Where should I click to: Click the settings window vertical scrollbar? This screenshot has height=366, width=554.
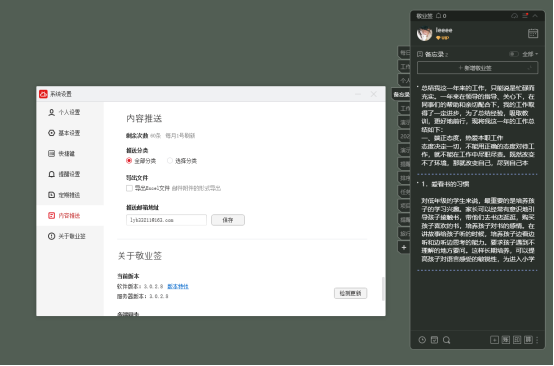tap(383, 289)
